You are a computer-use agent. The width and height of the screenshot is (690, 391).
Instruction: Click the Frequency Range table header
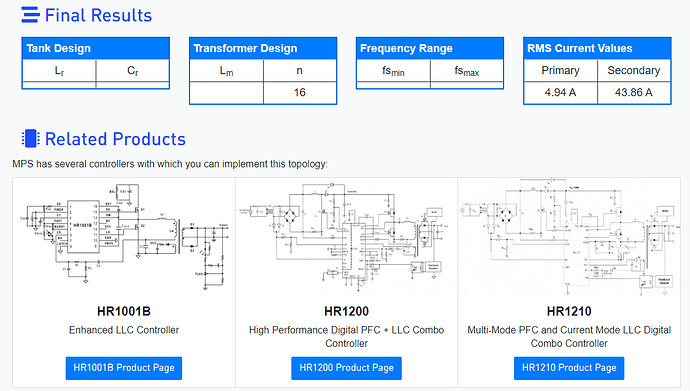430,48
